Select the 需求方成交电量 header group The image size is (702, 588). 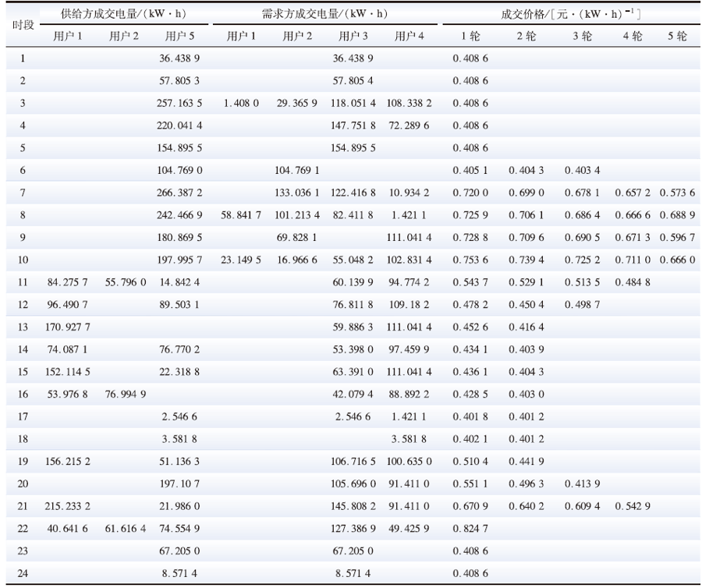click(x=324, y=14)
